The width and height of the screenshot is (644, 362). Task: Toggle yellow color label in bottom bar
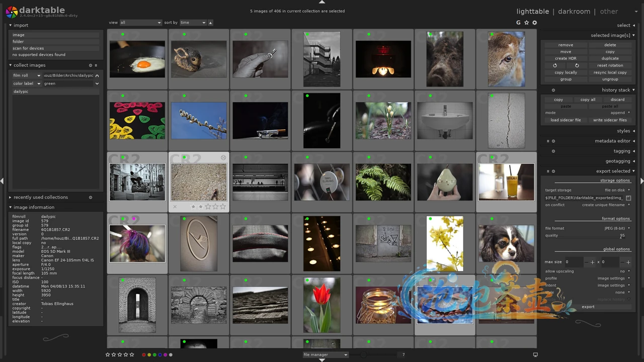[149, 355]
